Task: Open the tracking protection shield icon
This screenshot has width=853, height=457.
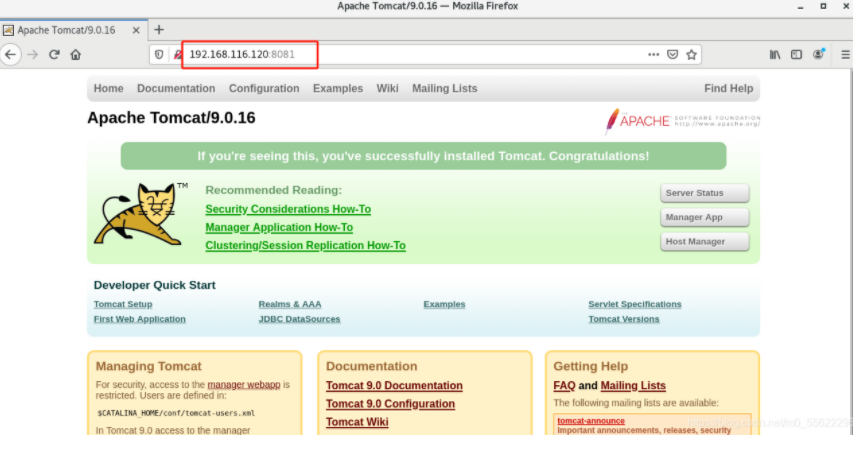Action: coord(159,54)
